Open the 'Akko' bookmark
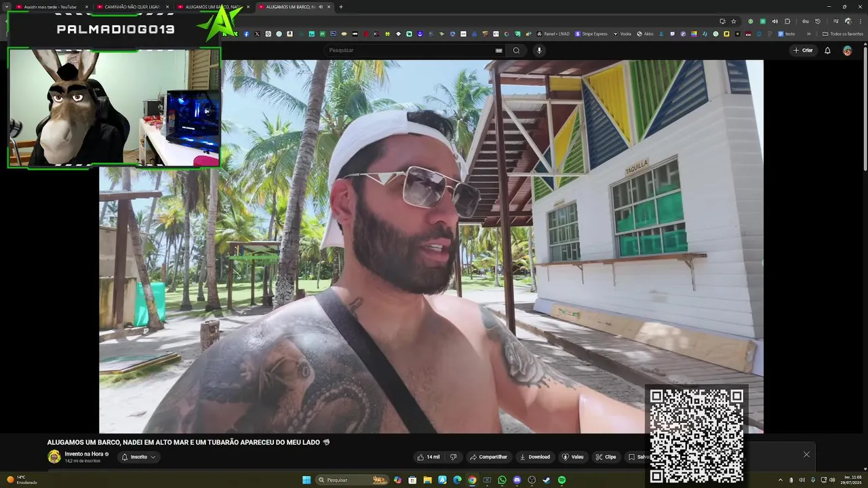868x488 pixels. pos(644,34)
